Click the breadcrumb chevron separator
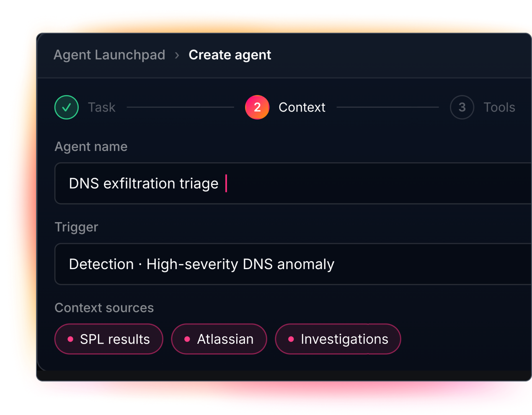The width and height of the screenshot is (532, 415). point(177,55)
